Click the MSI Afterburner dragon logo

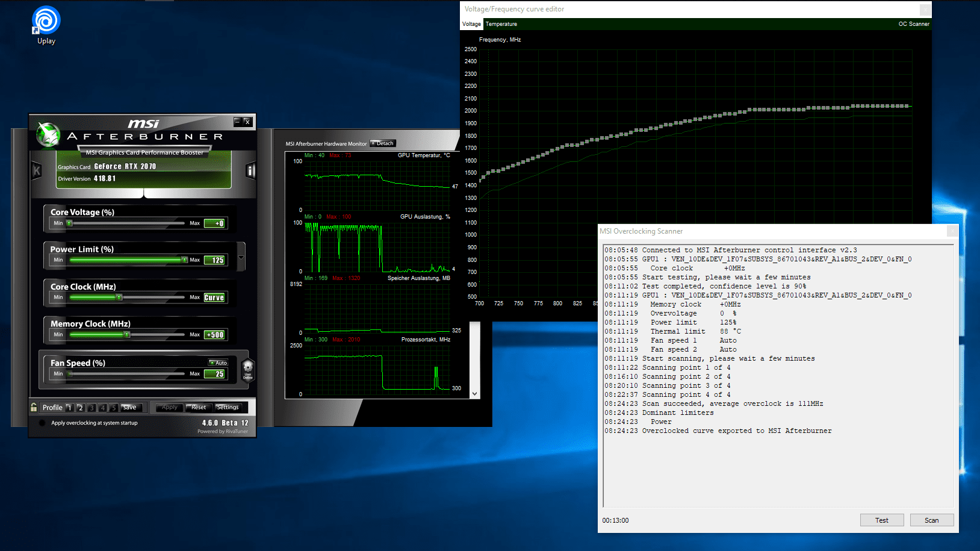coord(48,134)
